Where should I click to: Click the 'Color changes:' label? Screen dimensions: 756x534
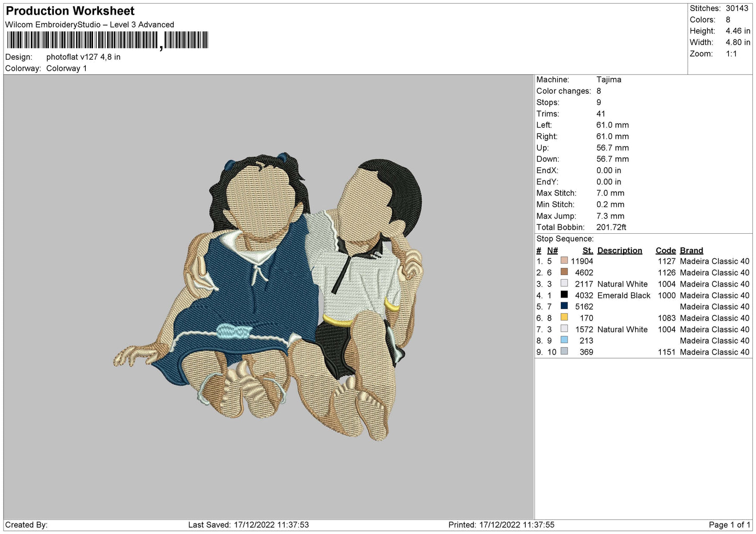pyautogui.click(x=563, y=91)
